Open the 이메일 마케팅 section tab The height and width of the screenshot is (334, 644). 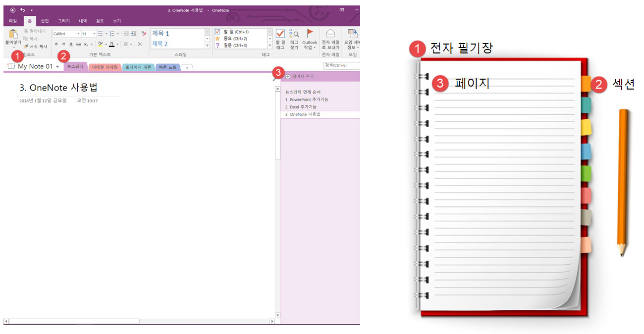105,67
